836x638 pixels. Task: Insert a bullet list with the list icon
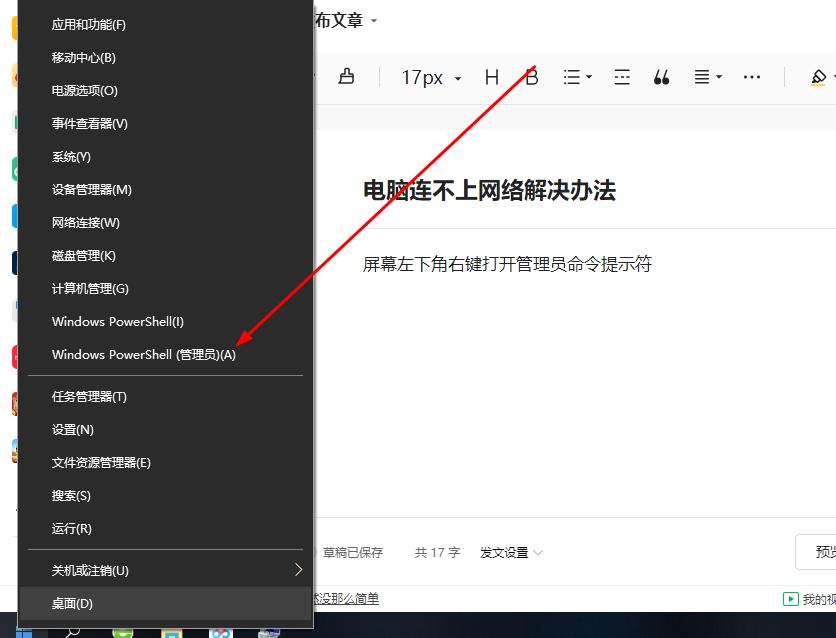(x=573, y=77)
